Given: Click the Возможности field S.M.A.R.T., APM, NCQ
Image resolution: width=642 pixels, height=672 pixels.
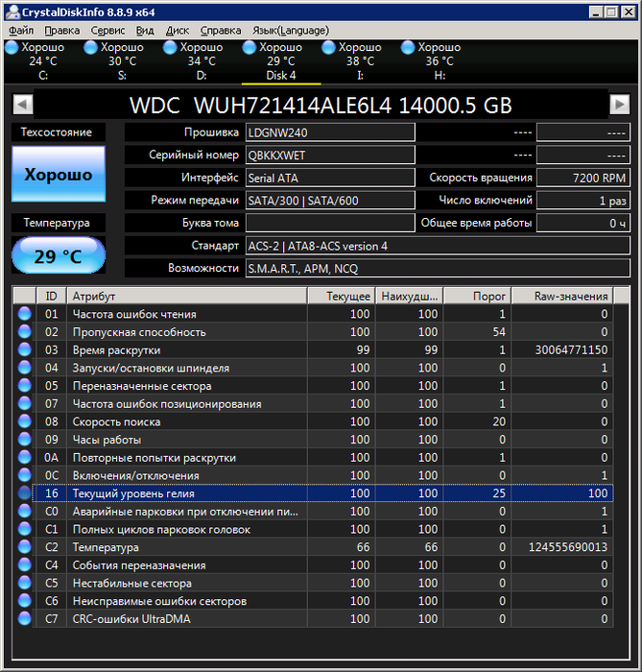Looking at the screenshot, I should 438,268.
